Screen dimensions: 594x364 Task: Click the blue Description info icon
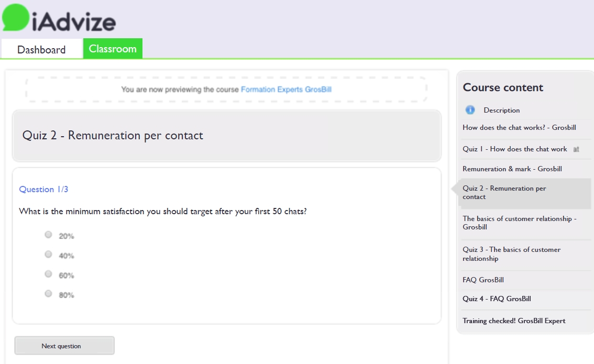470,110
